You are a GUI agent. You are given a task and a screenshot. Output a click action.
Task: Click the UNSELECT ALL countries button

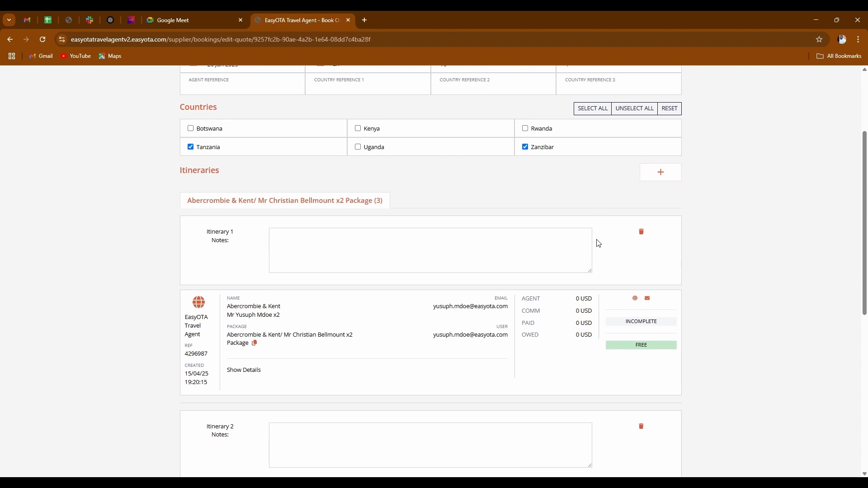coord(635,108)
